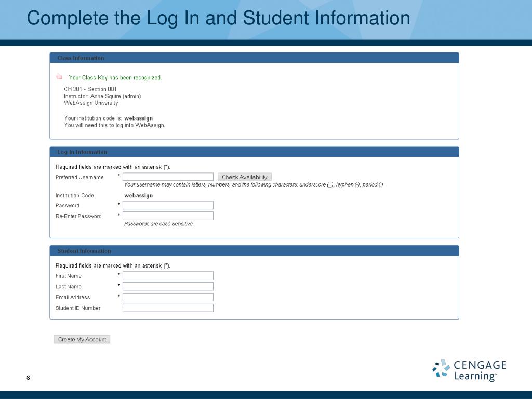Click 'Your Class Key has been recognized.' text

pos(115,78)
